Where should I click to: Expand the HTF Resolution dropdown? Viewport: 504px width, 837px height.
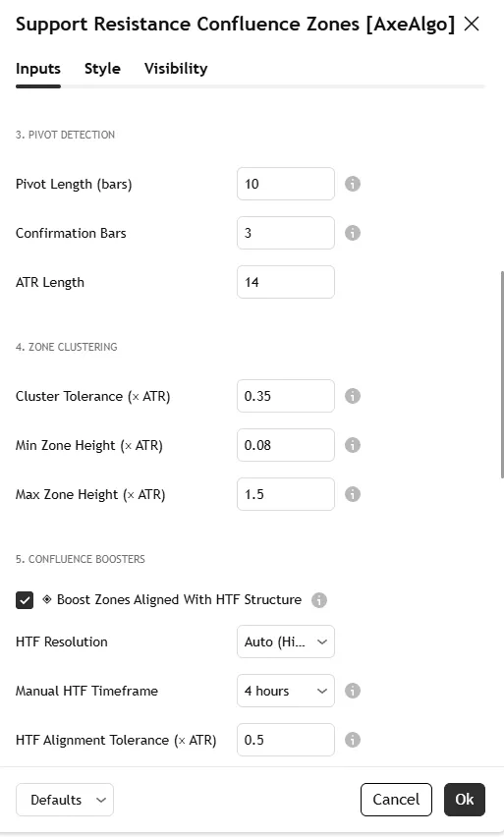[286, 642]
